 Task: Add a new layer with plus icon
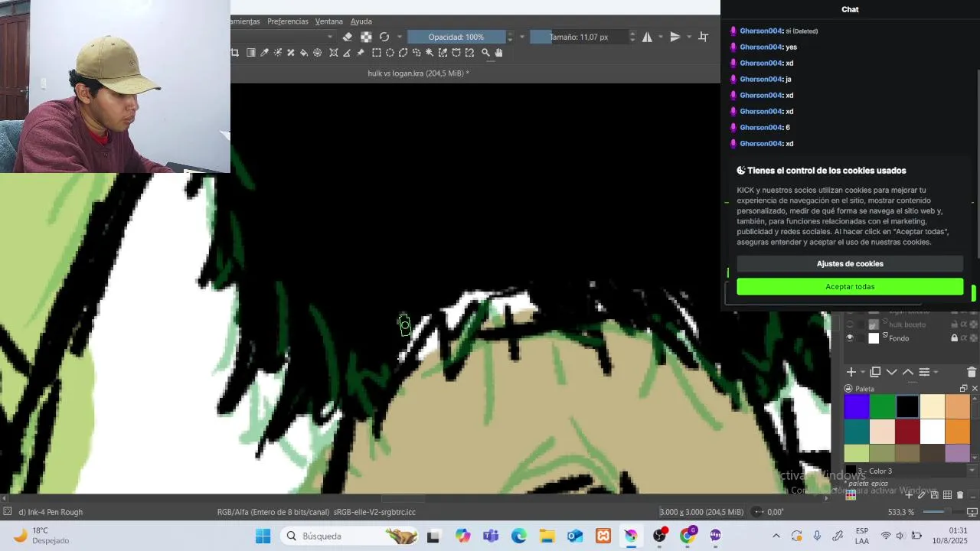(x=851, y=372)
